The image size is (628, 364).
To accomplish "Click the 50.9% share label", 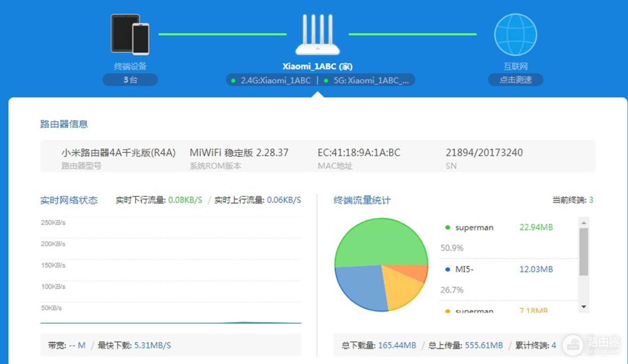I will (x=452, y=248).
